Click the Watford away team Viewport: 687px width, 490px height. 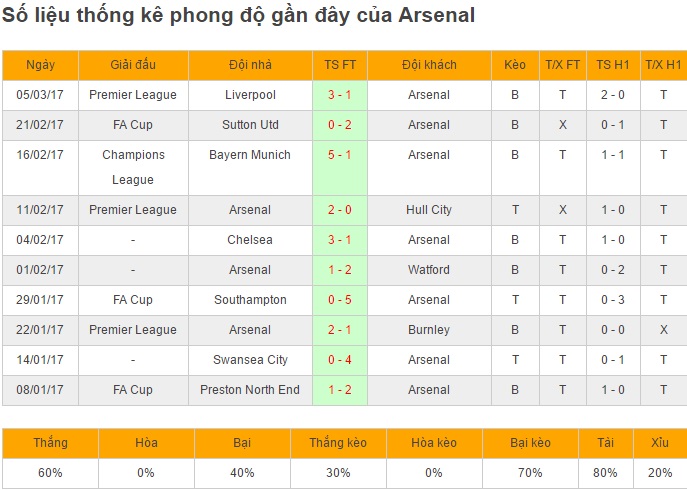429,270
